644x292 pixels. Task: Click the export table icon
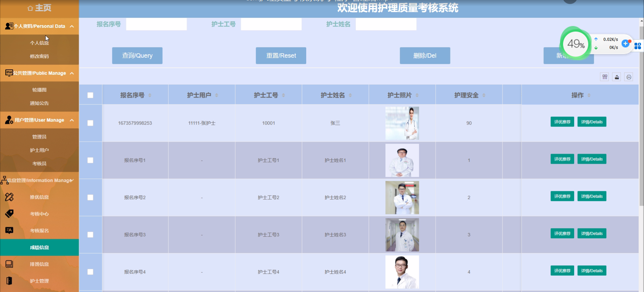[617, 77]
